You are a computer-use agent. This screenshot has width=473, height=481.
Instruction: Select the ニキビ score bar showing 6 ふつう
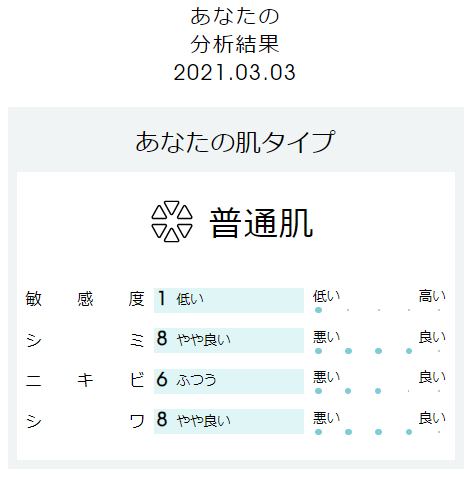[x=229, y=381]
